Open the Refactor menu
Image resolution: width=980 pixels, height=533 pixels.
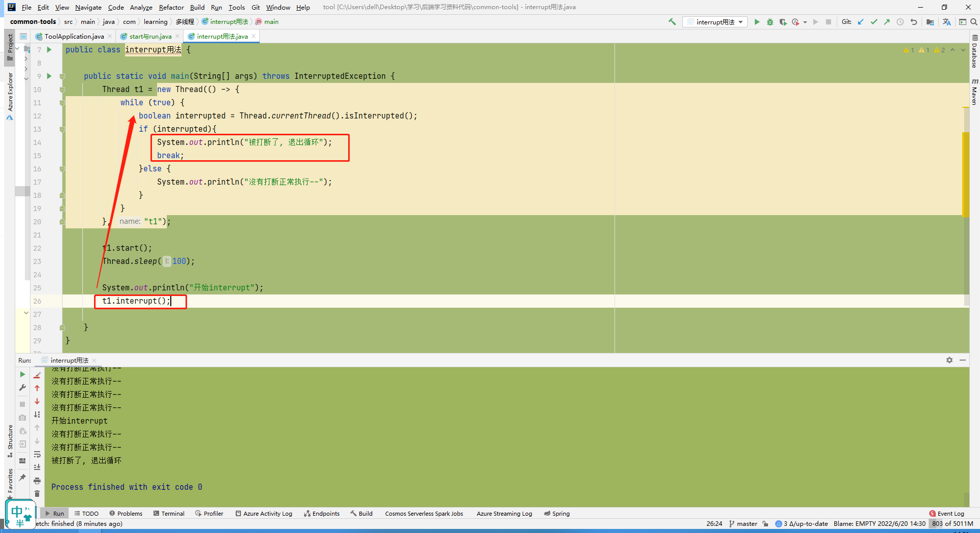(x=171, y=7)
